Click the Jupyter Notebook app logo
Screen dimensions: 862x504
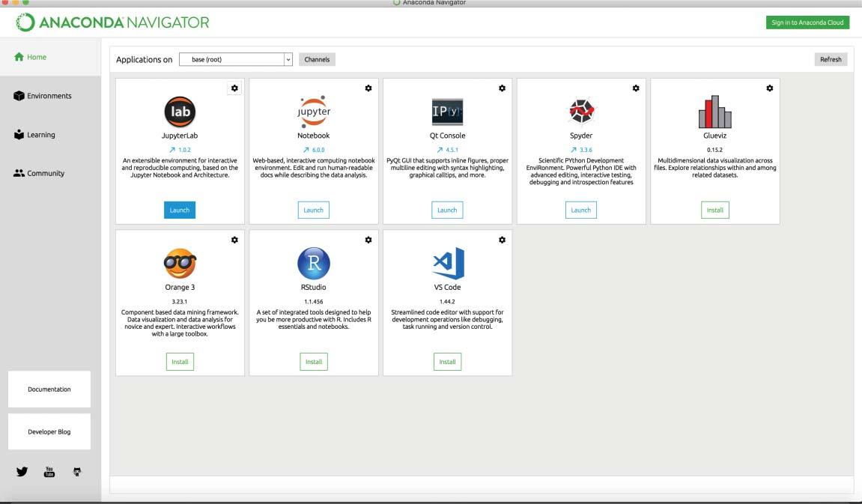[x=313, y=112]
